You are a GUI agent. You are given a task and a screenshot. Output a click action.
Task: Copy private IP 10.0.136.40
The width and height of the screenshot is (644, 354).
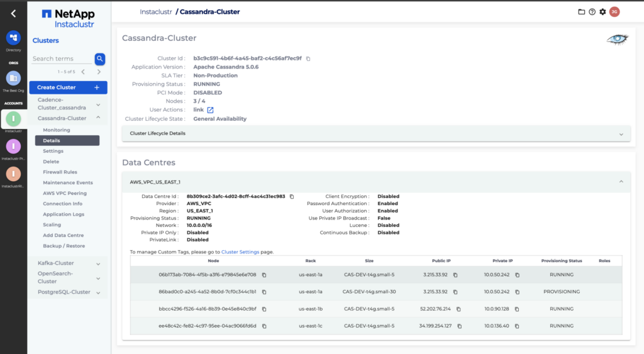(517, 326)
